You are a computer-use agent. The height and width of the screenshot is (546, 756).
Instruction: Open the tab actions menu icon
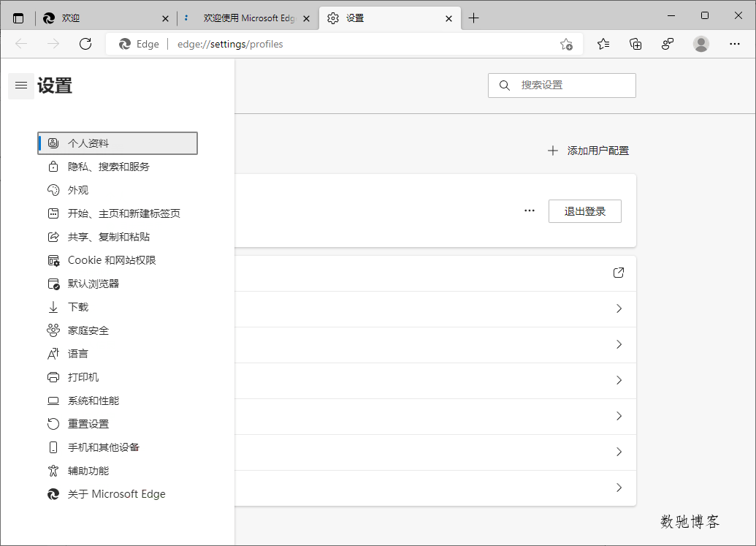[18, 18]
